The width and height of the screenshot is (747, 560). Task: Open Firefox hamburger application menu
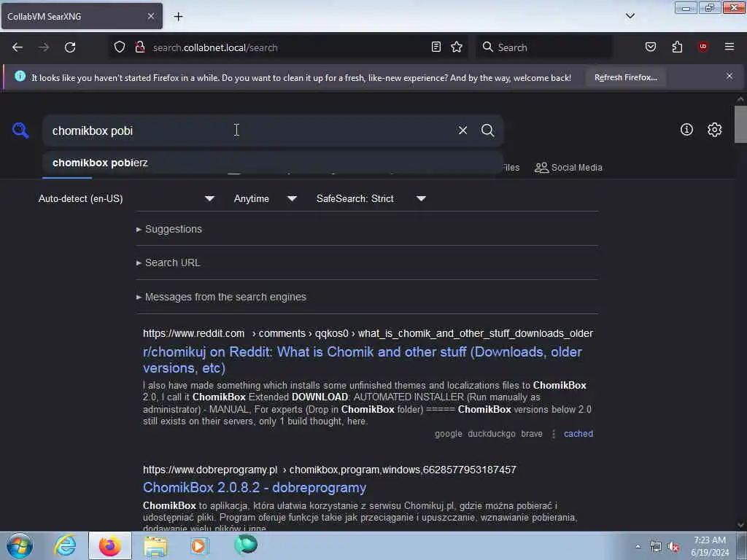coord(729,47)
